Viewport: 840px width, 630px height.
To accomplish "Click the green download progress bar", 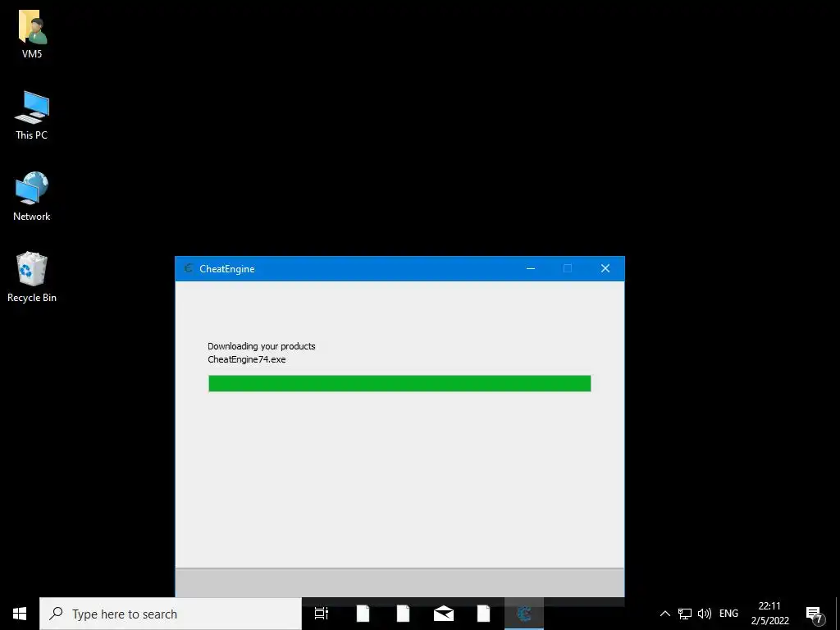I will tap(399, 384).
